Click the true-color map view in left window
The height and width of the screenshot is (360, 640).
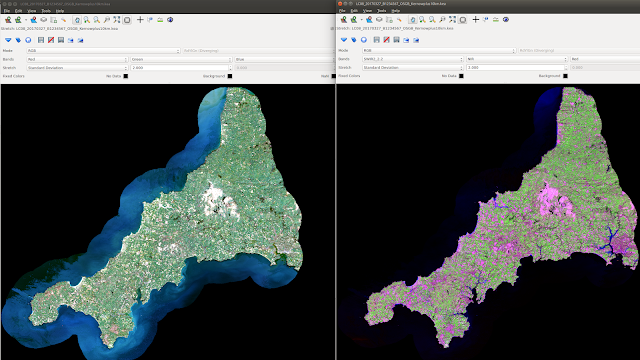[x=168, y=222]
